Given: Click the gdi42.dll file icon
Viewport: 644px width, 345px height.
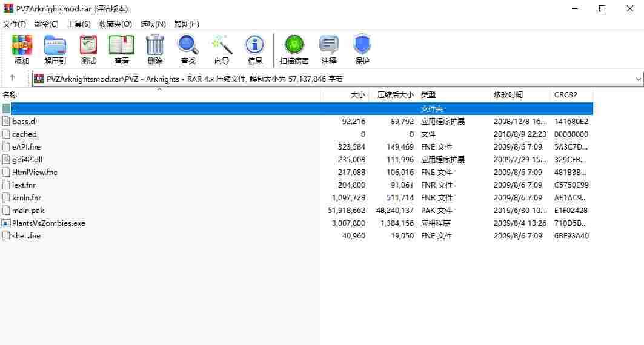Looking at the screenshot, I should click(x=5, y=159).
